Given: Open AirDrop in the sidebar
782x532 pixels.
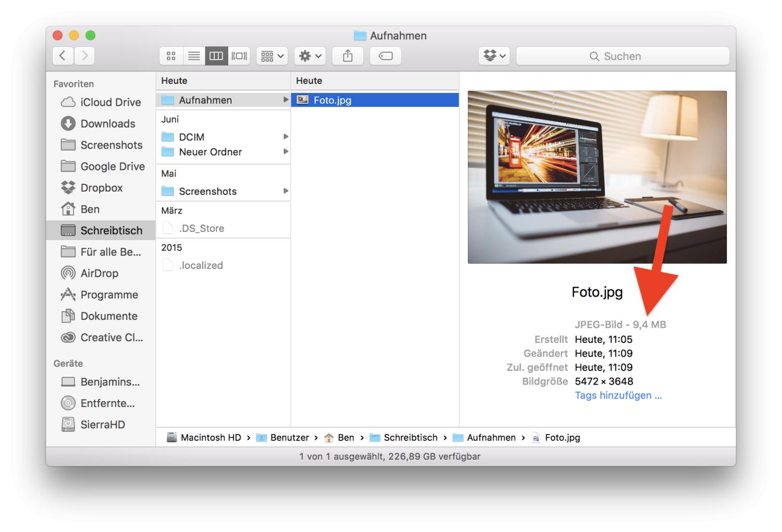Looking at the screenshot, I should [101, 273].
